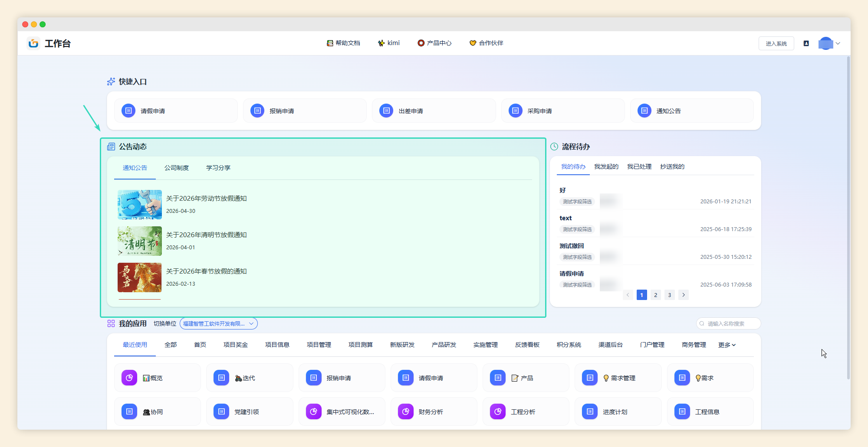The height and width of the screenshot is (447, 868).
Task: Select page 2 in pagination
Action: 655,295
